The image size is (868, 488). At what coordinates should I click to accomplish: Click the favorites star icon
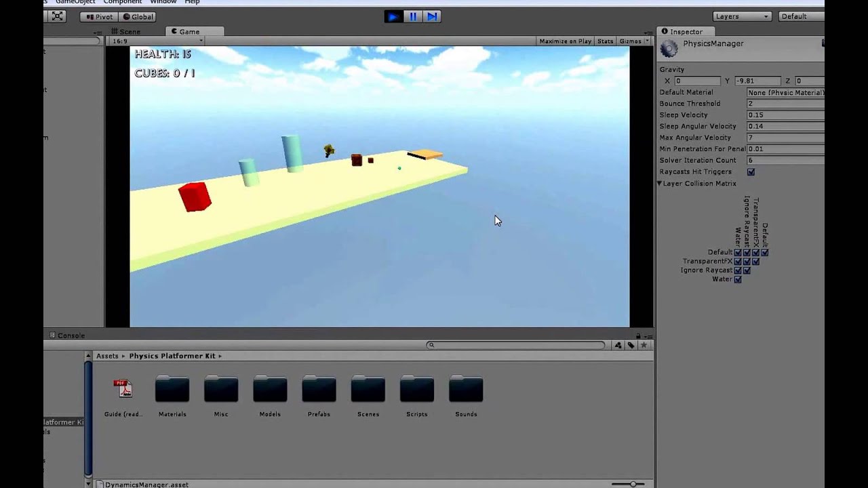pyautogui.click(x=644, y=346)
